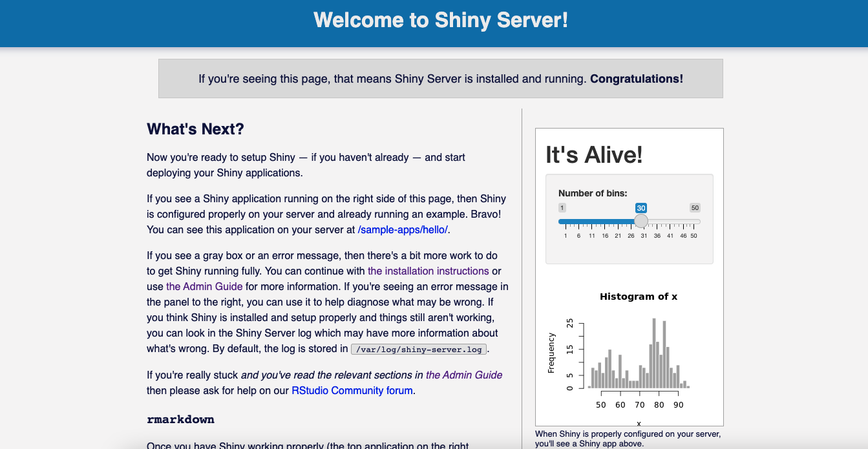Open the italic Admin Guide link

464,375
